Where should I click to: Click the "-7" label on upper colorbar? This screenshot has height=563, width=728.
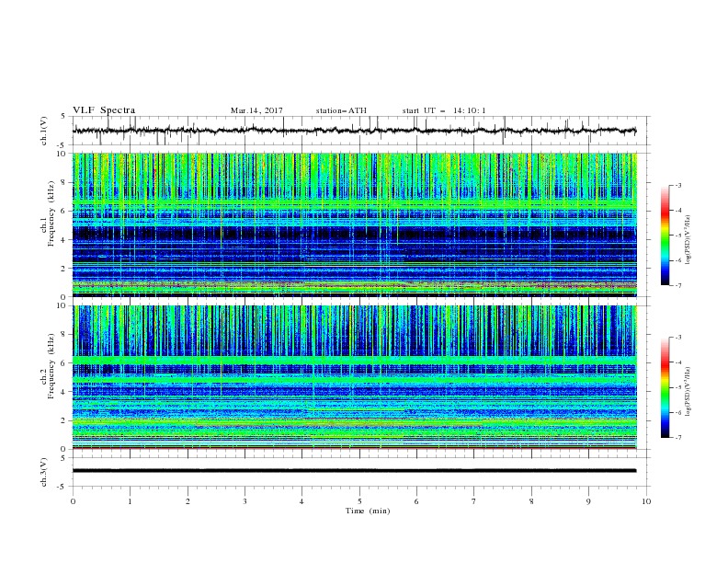[678, 285]
